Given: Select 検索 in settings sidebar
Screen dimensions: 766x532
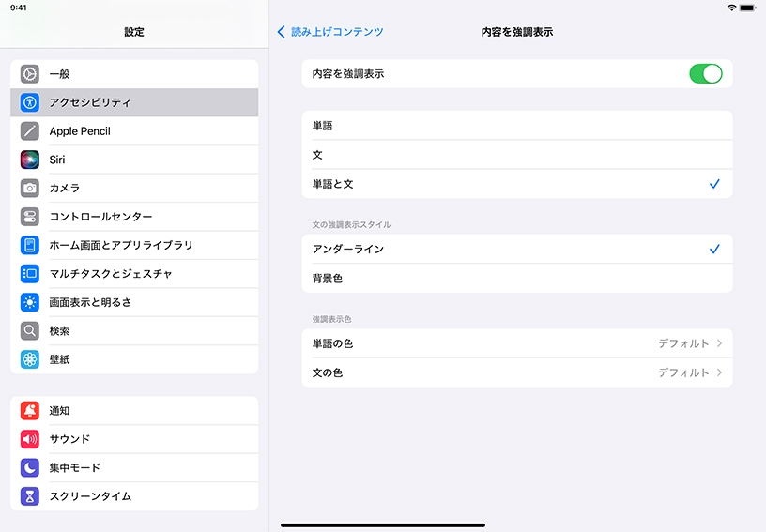Looking at the screenshot, I should pyautogui.click(x=134, y=331).
